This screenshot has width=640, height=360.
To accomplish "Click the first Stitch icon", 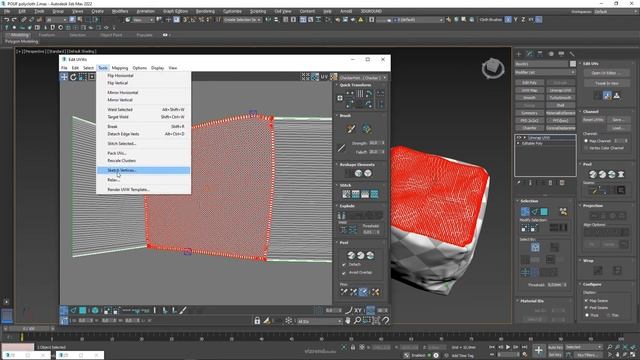I will click(x=346, y=194).
